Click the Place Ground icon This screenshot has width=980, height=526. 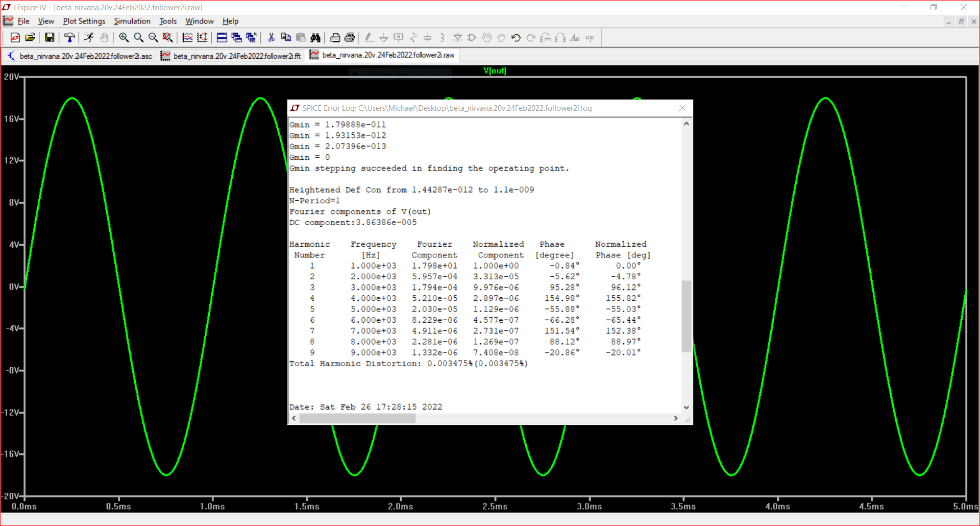pos(384,38)
